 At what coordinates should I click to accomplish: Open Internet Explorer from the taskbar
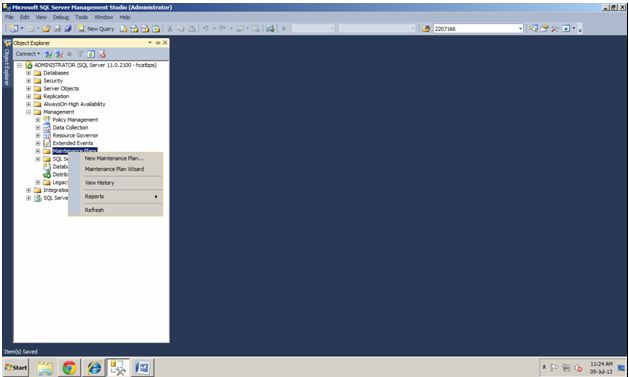(x=94, y=368)
